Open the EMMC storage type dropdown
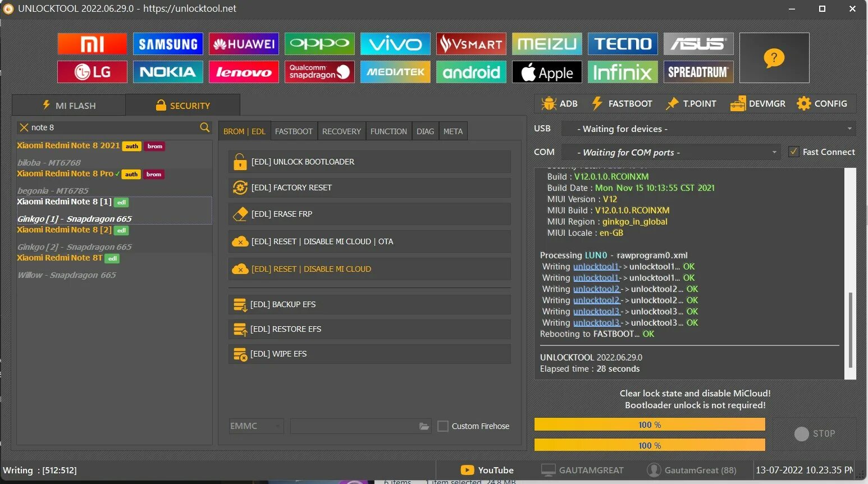The width and height of the screenshot is (868, 484). [x=256, y=426]
